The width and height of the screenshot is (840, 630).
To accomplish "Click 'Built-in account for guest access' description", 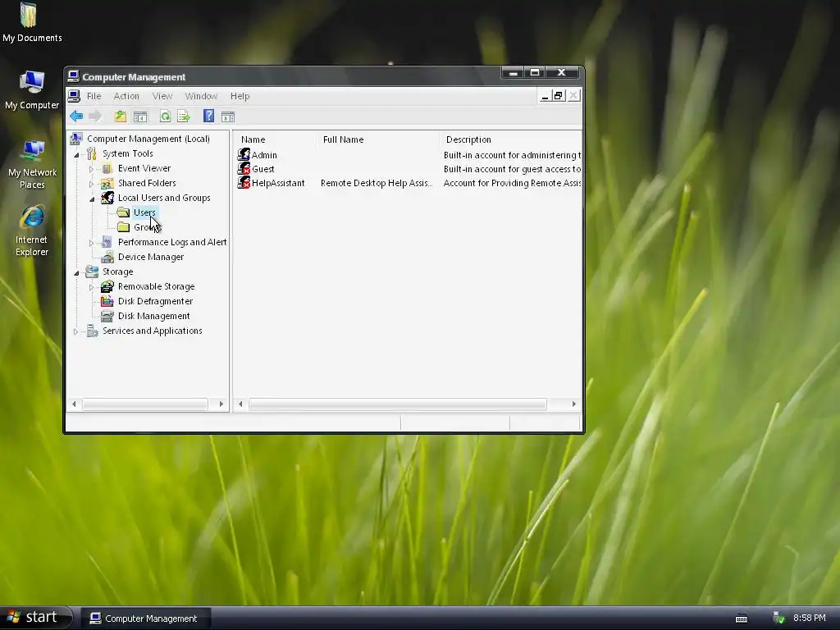I will coord(512,169).
